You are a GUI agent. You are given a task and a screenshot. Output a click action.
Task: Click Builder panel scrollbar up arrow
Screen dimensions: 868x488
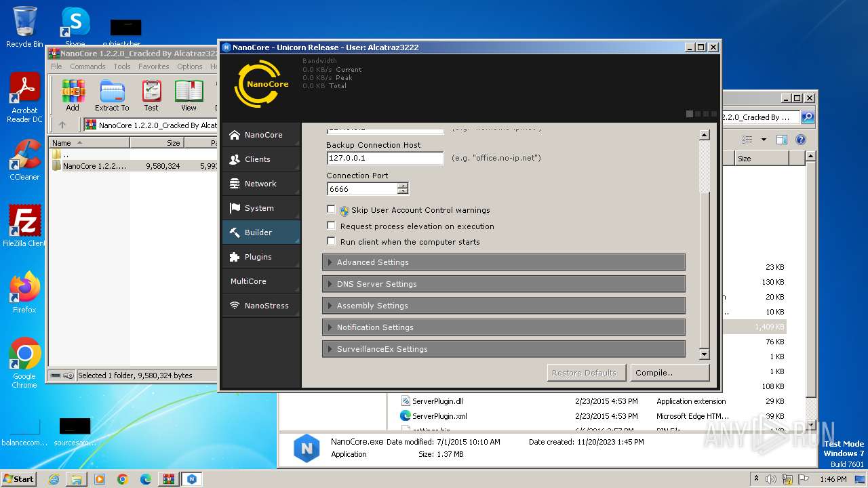(x=704, y=135)
